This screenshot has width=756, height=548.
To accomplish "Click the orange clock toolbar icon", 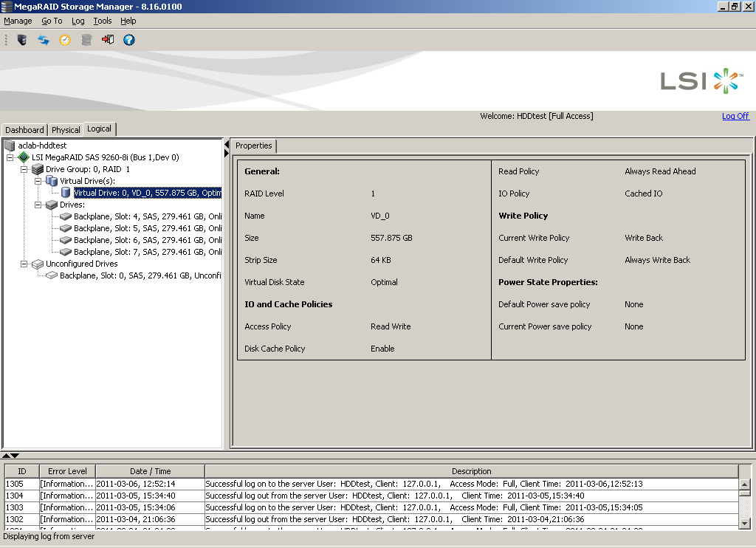I will click(x=65, y=40).
